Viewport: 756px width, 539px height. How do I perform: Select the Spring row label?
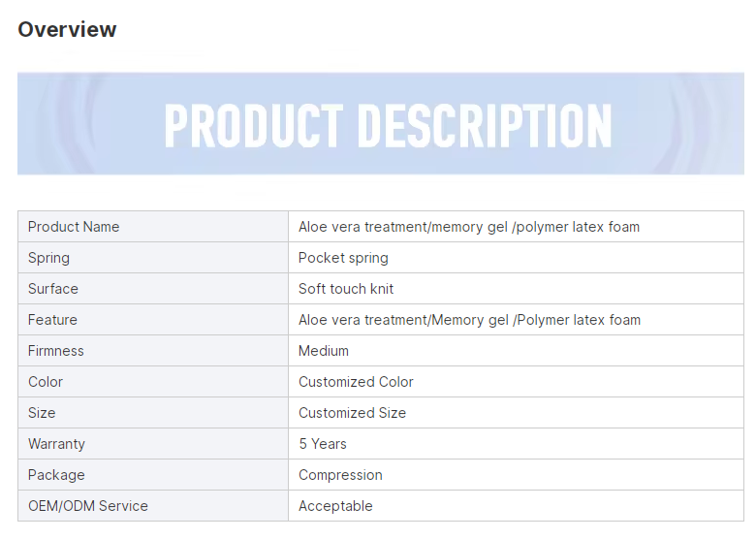point(48,258)
